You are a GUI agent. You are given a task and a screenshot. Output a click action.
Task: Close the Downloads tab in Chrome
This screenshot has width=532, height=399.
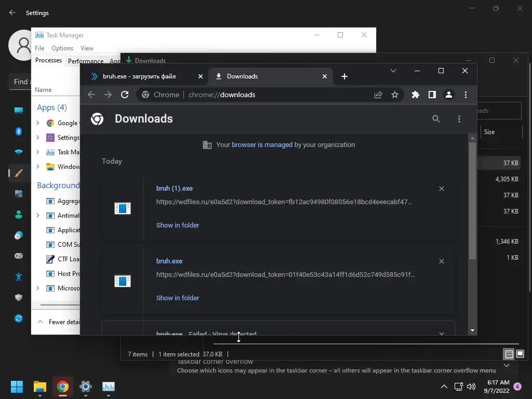tap(325, 76)
